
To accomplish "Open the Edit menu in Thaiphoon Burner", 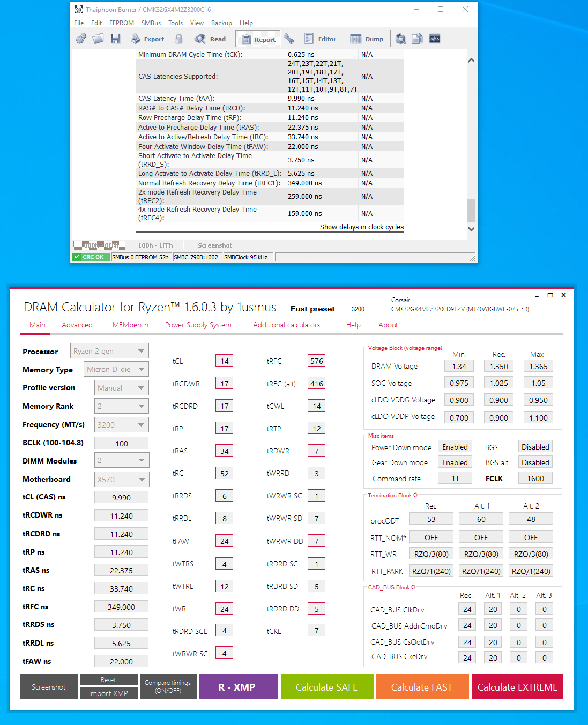I will pyautogui.click(x=96, y=23).
